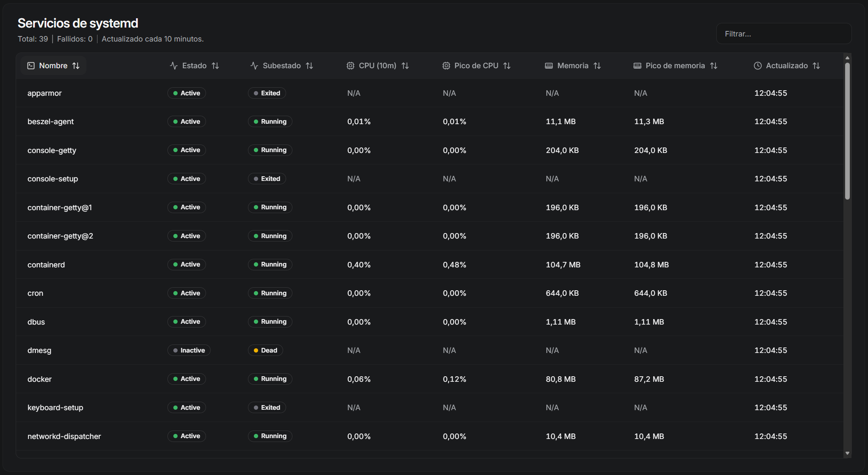Sort by Subestado using arrows icon
The width and height of the screenshot is (868, 475).
309,66
